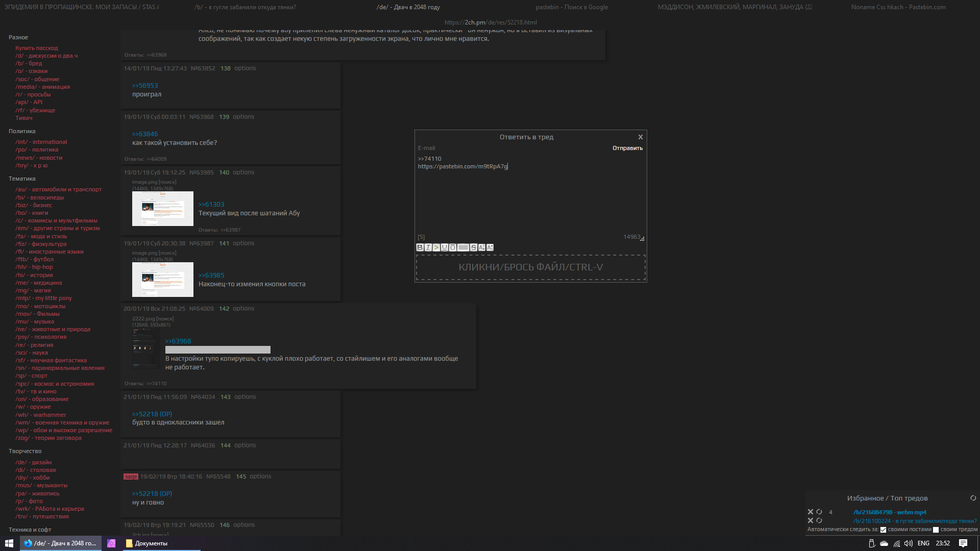
Task: Apply strikethrough formatting to text
Action: tap(474, 247)
